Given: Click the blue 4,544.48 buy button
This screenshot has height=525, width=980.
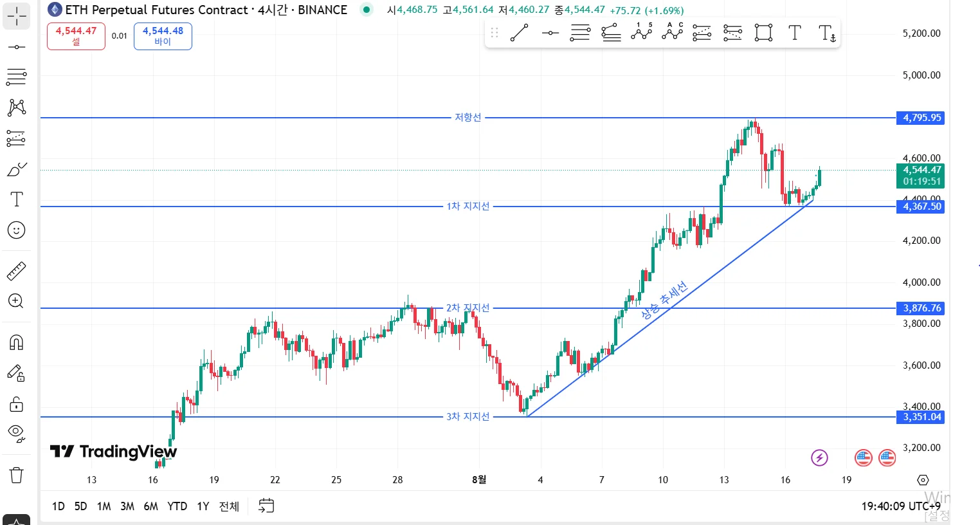Looking at the screenshot, I should click(x=163, y=36).
